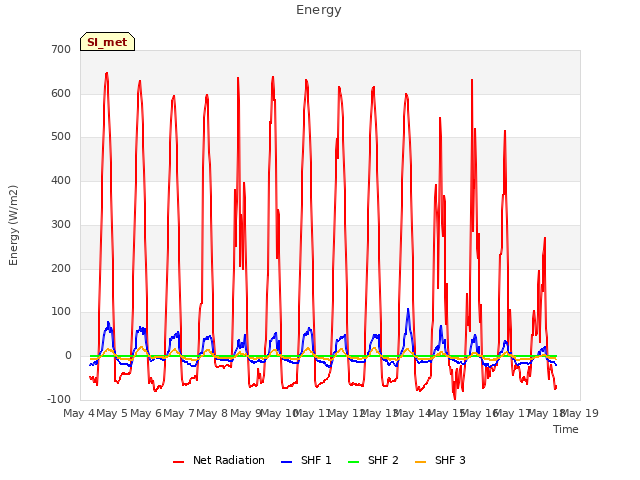Click the green SHF 2 legend swatch

coord(353,462)
